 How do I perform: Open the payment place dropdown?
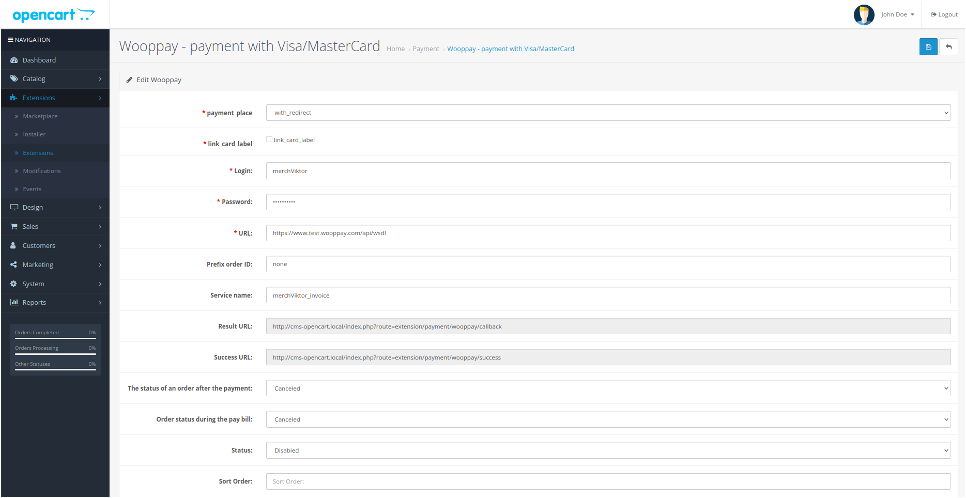click(608, 112)
